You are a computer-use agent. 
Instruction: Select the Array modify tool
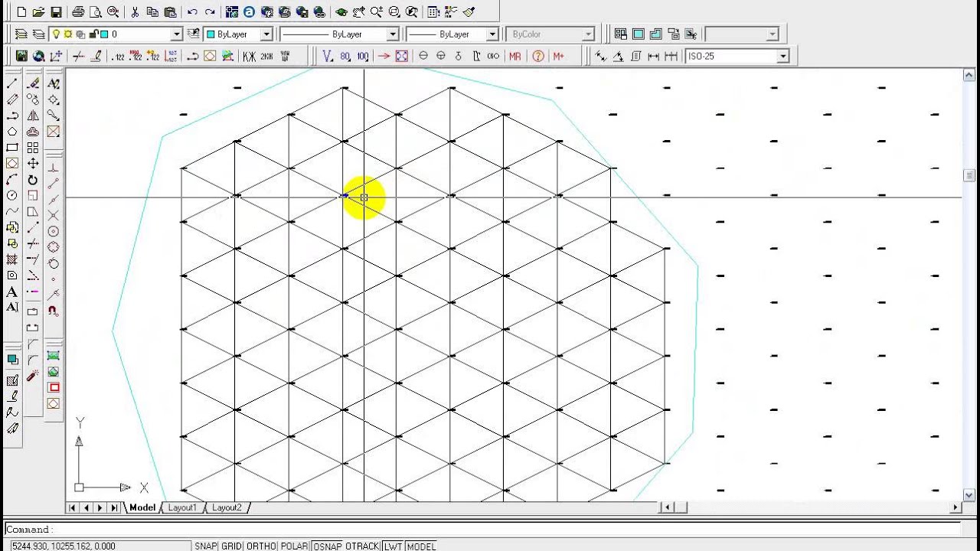33,148
